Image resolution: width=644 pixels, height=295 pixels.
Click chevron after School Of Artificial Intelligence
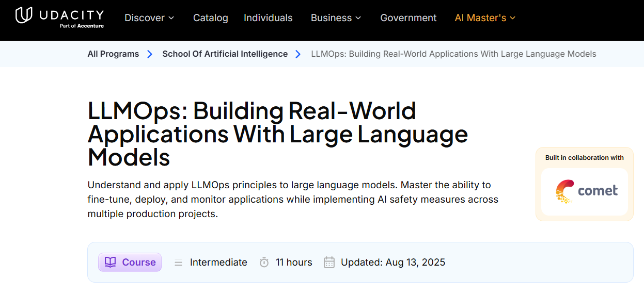coord(298,54)
